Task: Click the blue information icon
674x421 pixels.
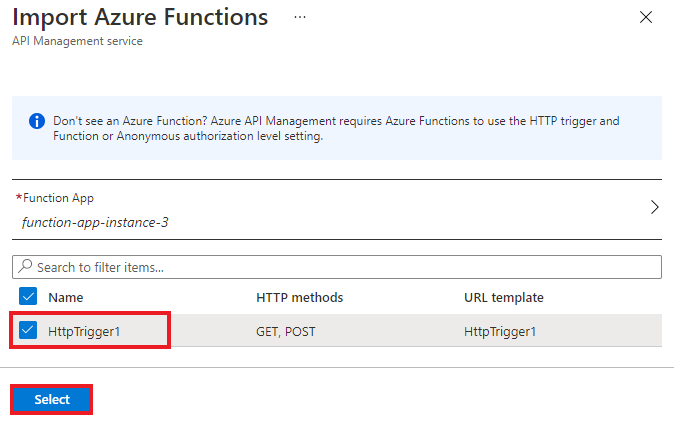Action: [37, 121]
